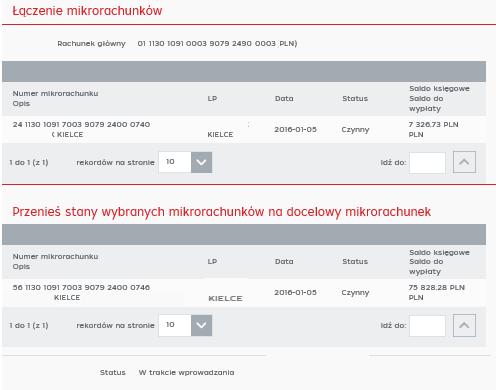The image size is (496, 390).
Task: Click status text 'W trakcie wprowadzania'
Action: click(x=186, y=373)
